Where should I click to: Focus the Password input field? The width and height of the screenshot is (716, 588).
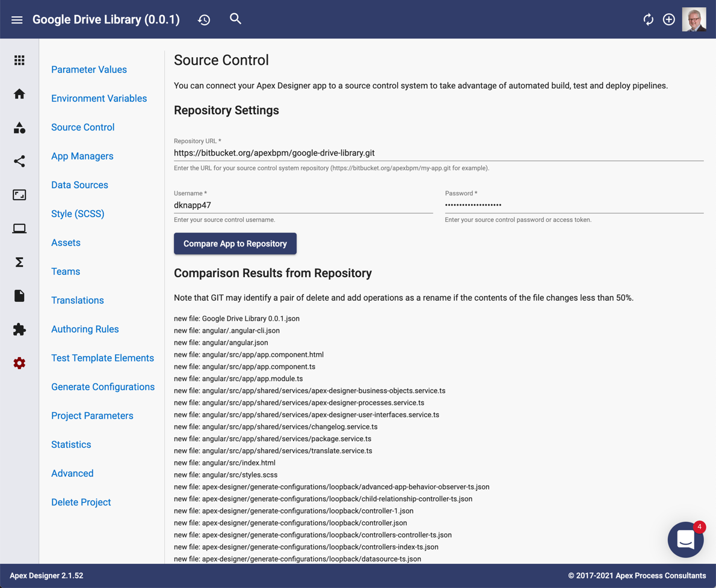point(574,205)
